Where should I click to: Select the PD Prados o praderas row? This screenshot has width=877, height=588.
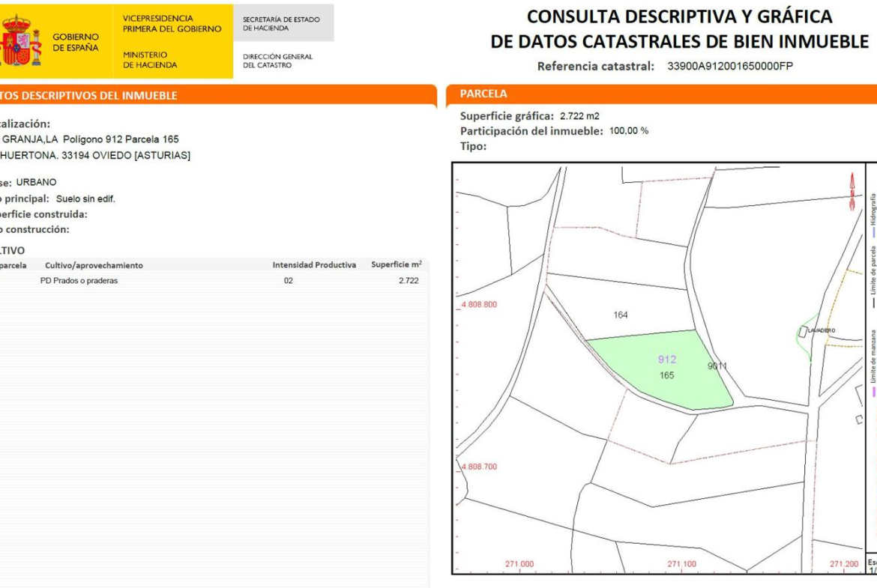[x=79, y=281]
